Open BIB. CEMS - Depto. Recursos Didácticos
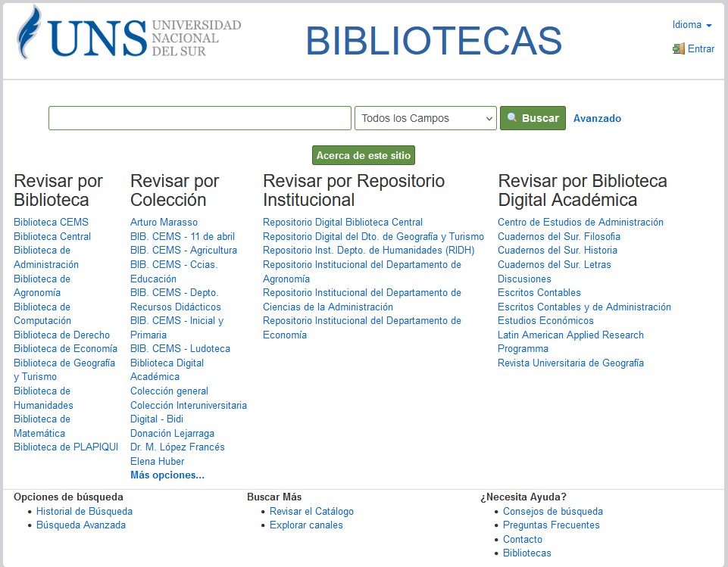Image resolution: width=728 pixels, height=567 pixels. [x=176, y=300]
